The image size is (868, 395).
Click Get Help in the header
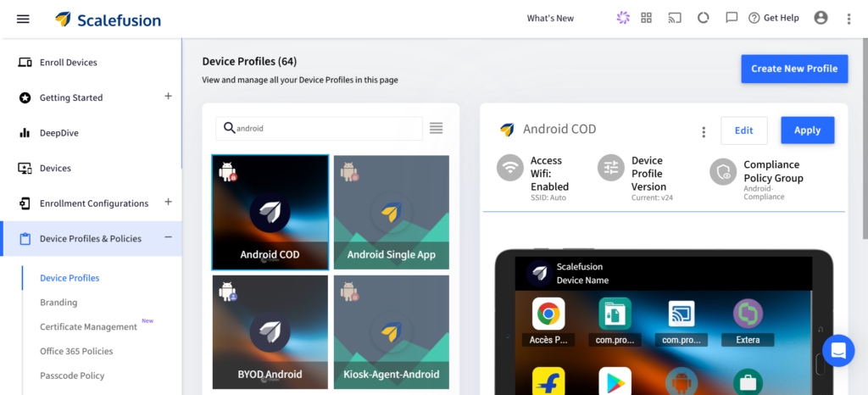point(773,19)
